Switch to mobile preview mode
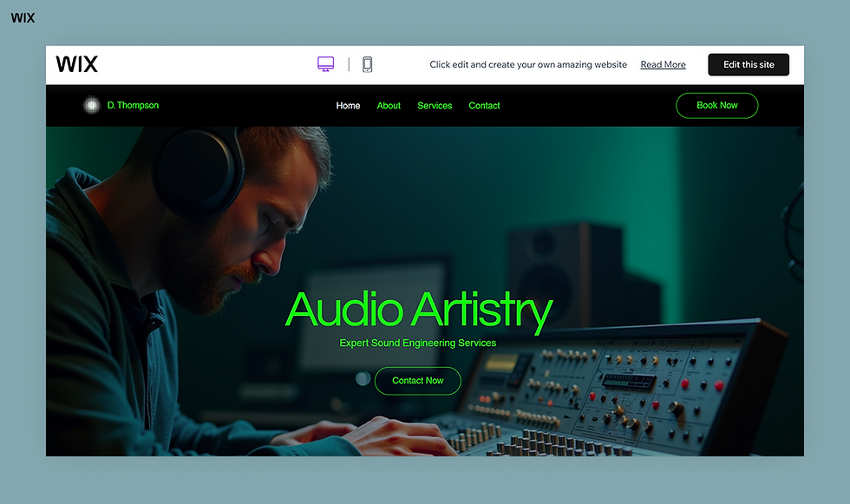This screenshot has height=504, width=850. [x=367, y=63]
